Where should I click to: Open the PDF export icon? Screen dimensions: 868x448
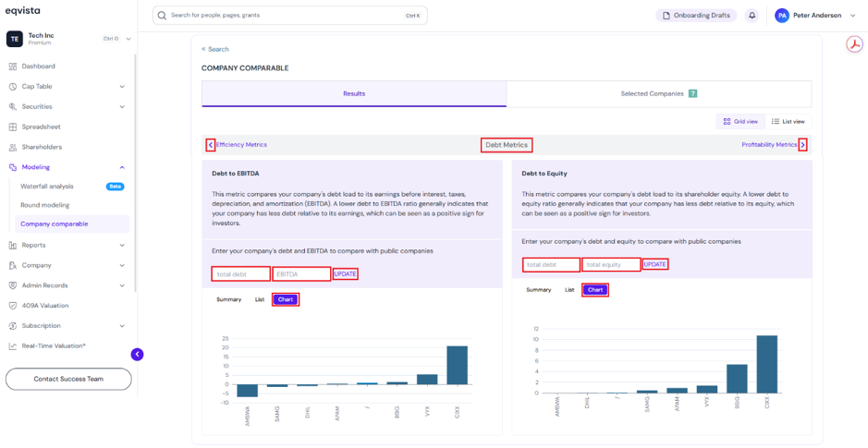click(855, 43)
